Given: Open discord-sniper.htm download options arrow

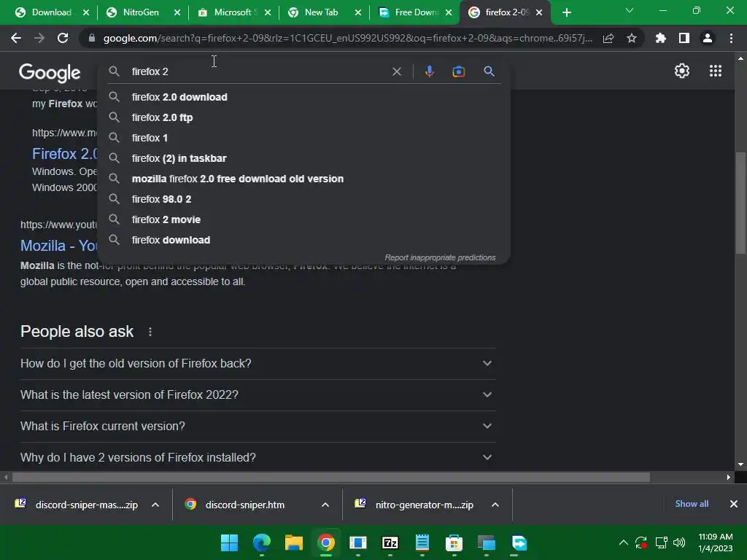Looking at the screenshot, I should (325, 505).
